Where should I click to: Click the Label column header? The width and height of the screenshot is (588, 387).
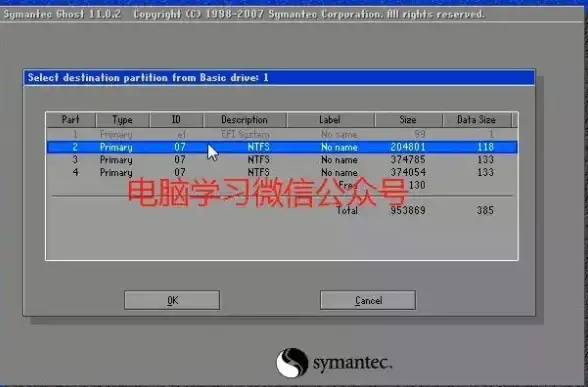330,120
